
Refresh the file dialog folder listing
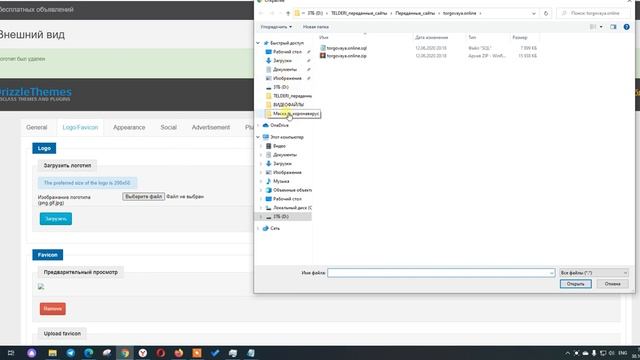[x=546, y=13]
